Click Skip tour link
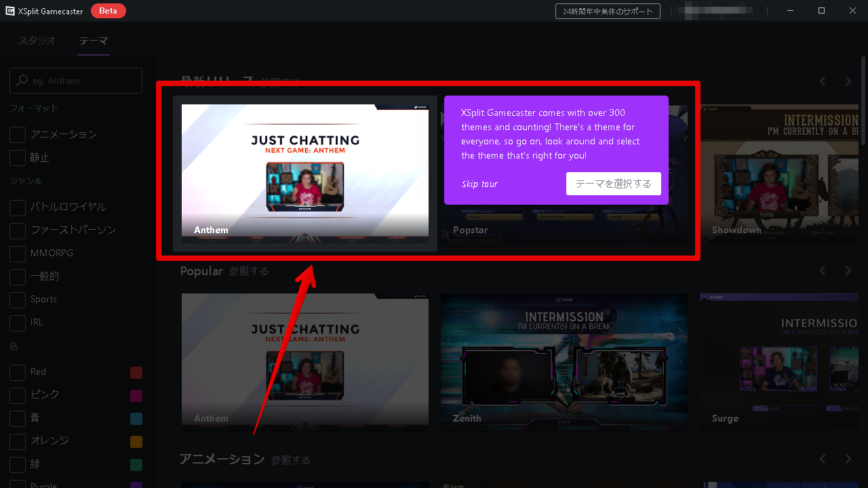Image resolution: width=868 pixels, height=488 pixels. [x=479, y=184]
